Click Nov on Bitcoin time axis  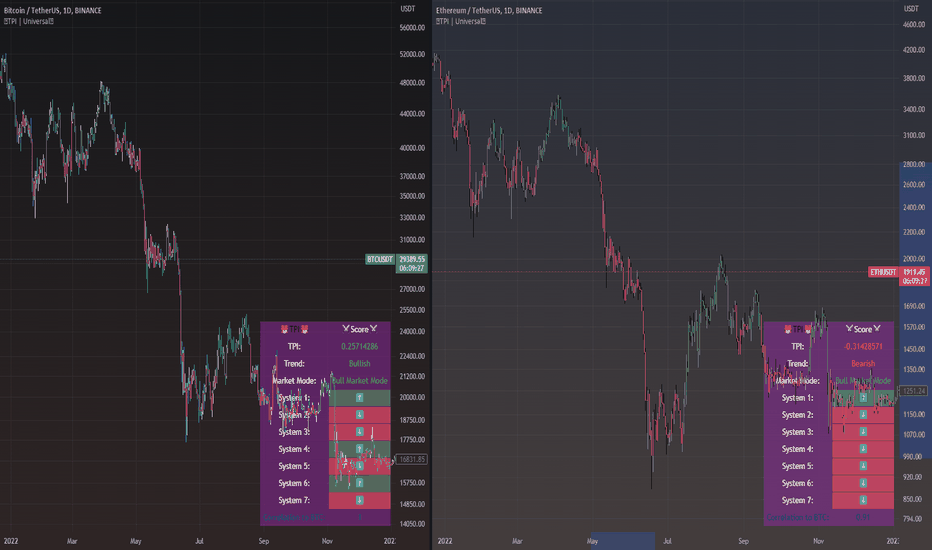(328, 541)
